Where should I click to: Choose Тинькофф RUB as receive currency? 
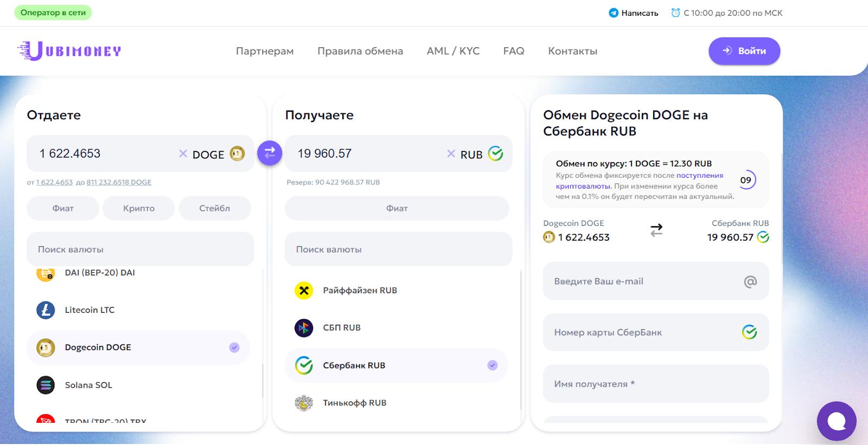(354, 403)
